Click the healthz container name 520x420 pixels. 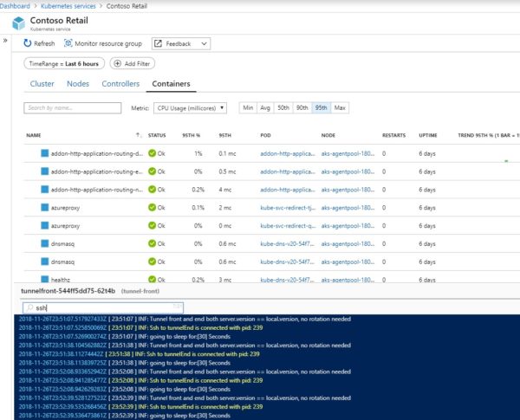(x=61, y=280)
